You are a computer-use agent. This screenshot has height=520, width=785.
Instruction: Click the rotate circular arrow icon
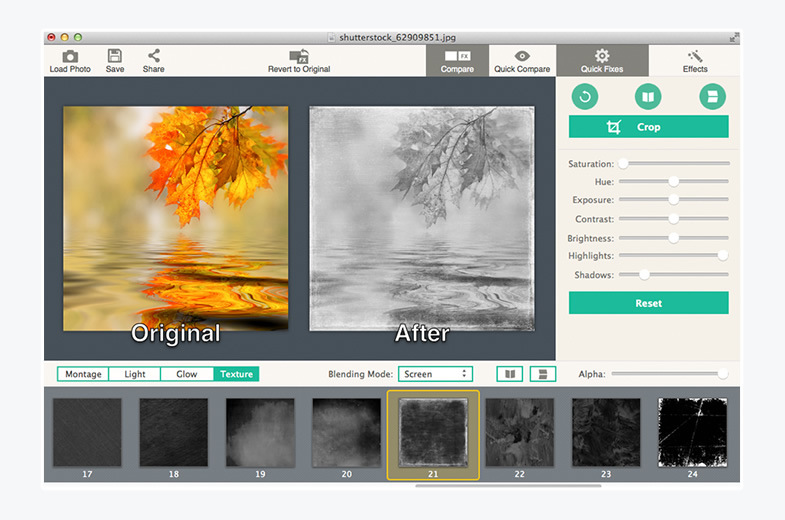click(584, 97)
